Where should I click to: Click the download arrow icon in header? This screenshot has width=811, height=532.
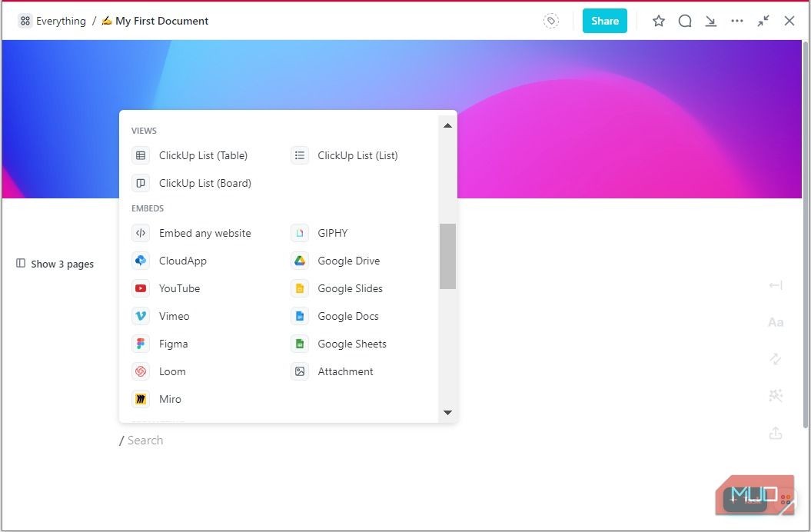711,22
